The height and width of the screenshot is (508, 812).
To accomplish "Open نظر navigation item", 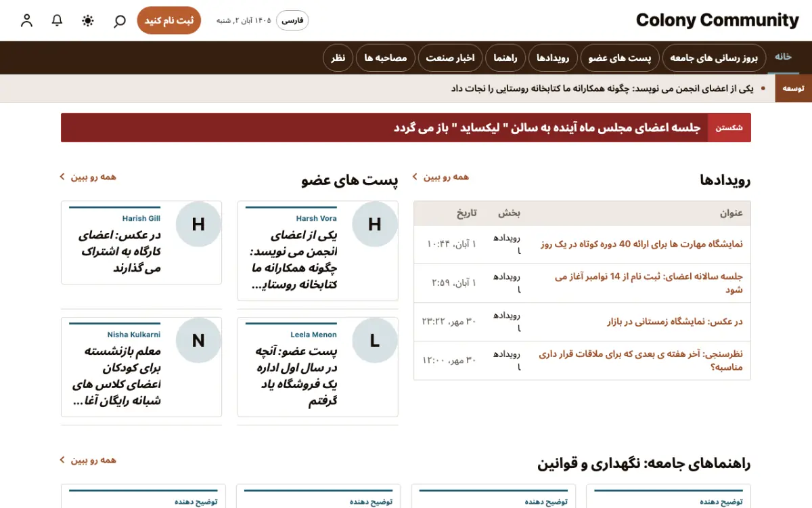I will point(338,58).
